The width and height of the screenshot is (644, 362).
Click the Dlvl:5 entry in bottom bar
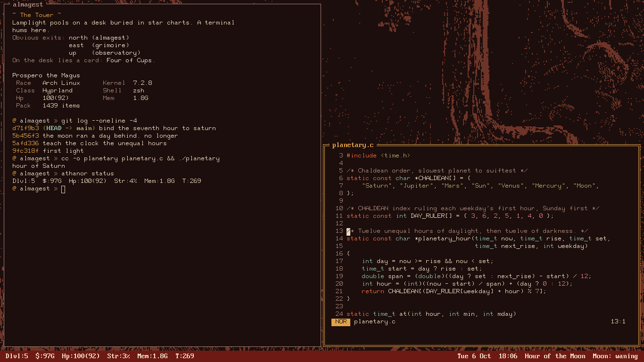(x=17, y=356)
